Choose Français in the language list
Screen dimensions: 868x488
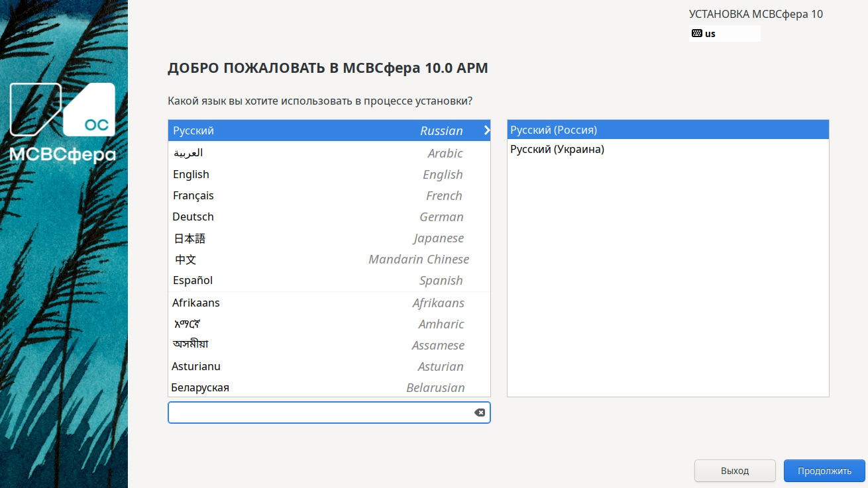click(329, 195)
